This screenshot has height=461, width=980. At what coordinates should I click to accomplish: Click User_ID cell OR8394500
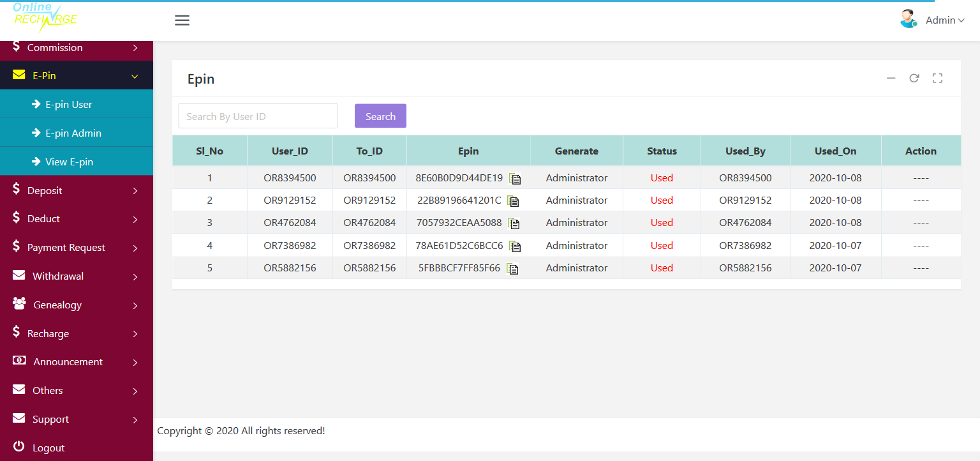pos(290,178)
